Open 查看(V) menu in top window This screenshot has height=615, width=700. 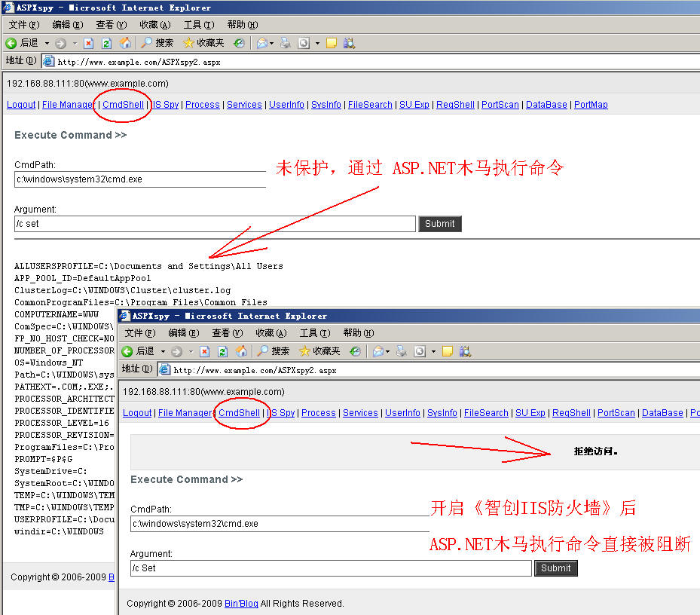[x=112, y=25]
